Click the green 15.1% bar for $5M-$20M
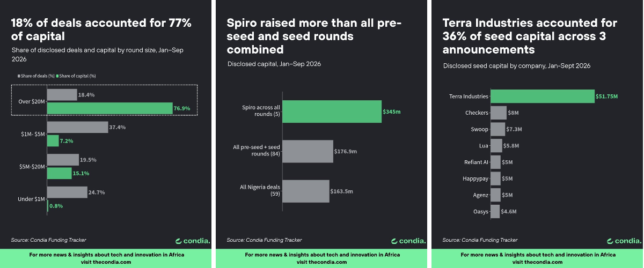 point(59,173)
